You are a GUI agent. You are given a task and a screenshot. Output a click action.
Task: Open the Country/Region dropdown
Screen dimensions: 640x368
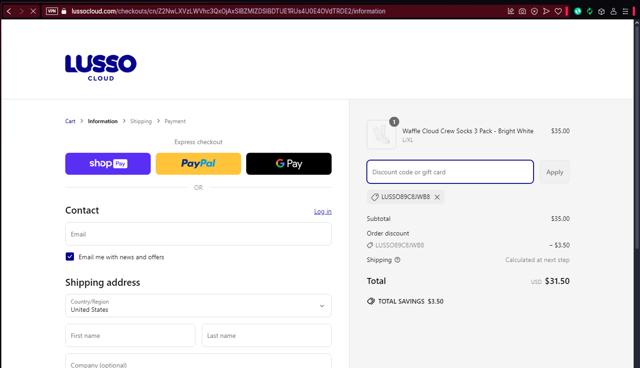[x=198, y=306]
